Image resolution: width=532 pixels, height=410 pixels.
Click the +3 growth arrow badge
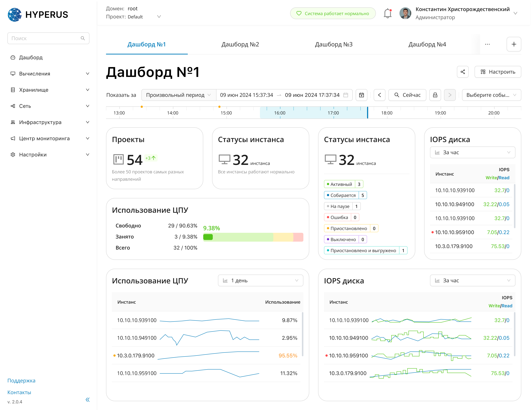(151, 158)
